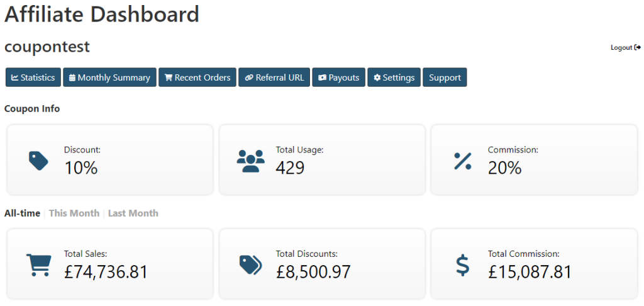Viewport: 644px width, 306px height.
Task: Click the Support button
Action: pyautogui.click(x=445, y=77)
